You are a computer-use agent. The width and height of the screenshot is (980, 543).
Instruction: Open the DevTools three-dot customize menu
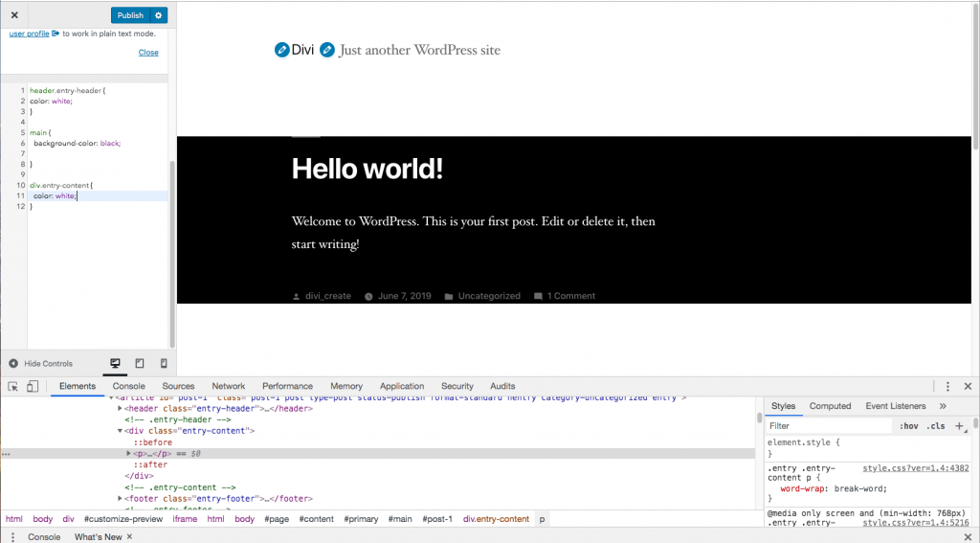pyautogui.click(x=947, y=387)
